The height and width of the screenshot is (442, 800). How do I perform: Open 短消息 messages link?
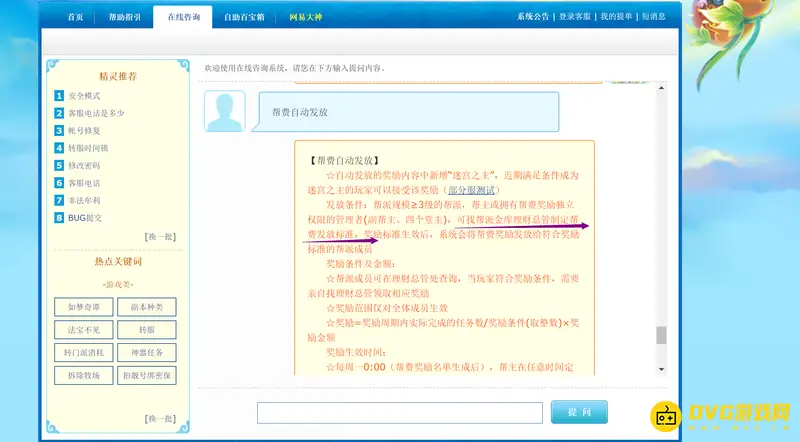coord(654,16)
